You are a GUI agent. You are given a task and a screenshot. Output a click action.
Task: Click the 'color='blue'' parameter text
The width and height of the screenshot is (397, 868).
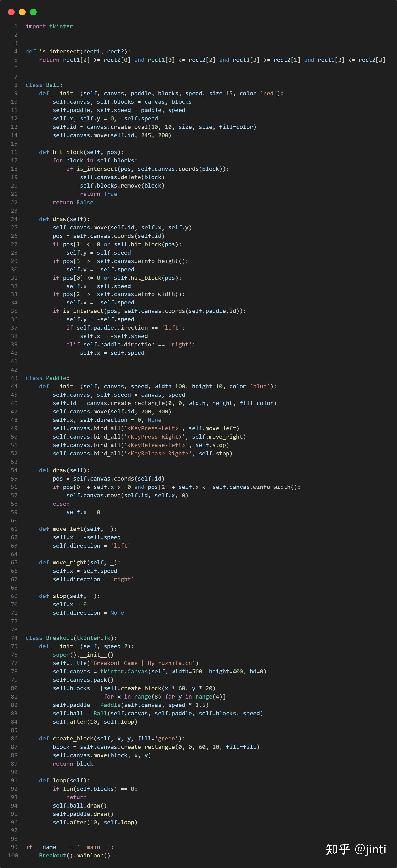coord(251,386)
